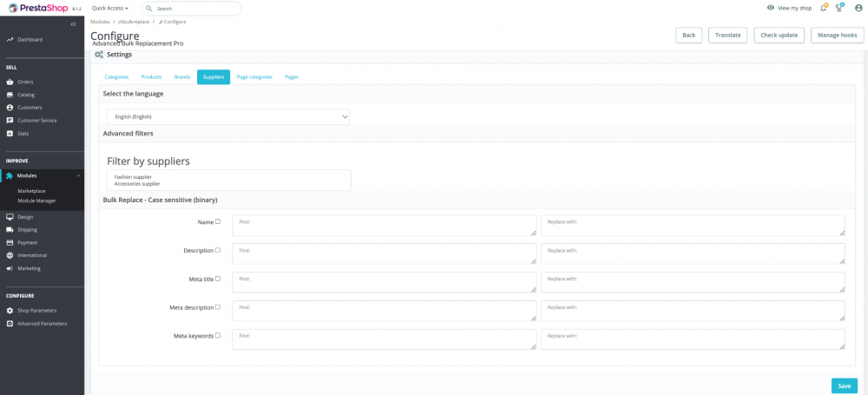Image resolution: width=868 pixels, height=395 pixels.
Task: Click the Settings cogs icon
Action: pyautogui.click(x=99, y=55)
